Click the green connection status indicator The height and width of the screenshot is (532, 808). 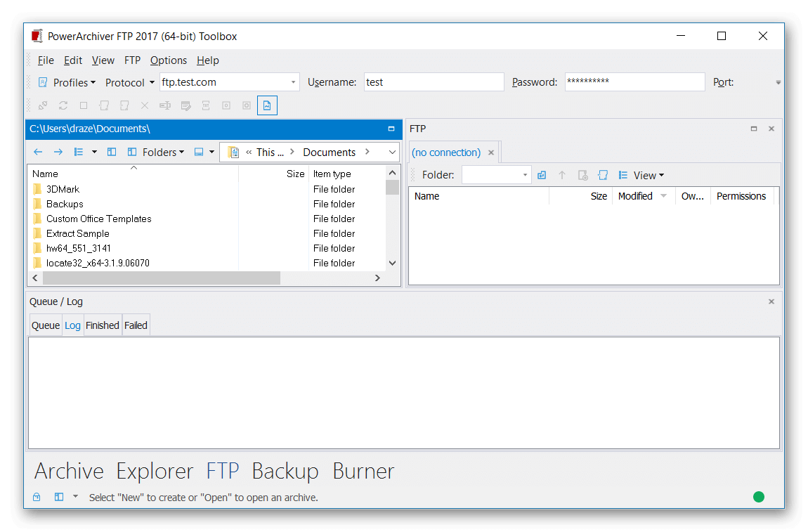coord(759,497)
